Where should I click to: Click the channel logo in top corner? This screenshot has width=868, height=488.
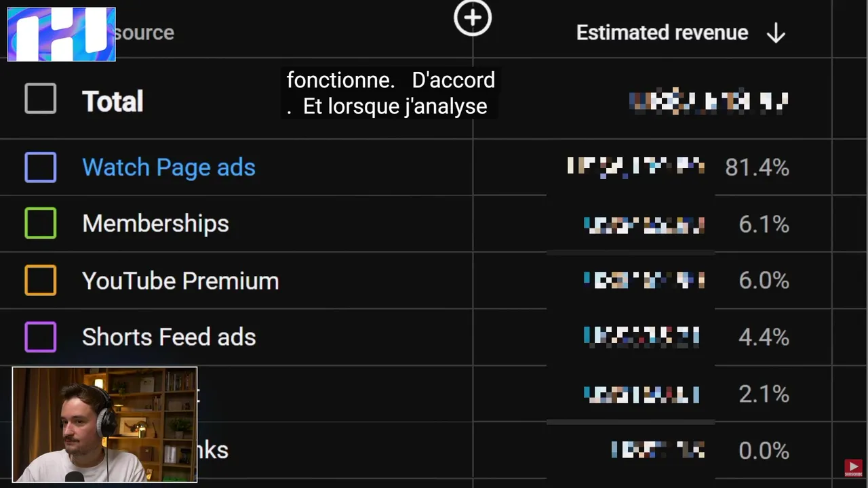point(62,35)
